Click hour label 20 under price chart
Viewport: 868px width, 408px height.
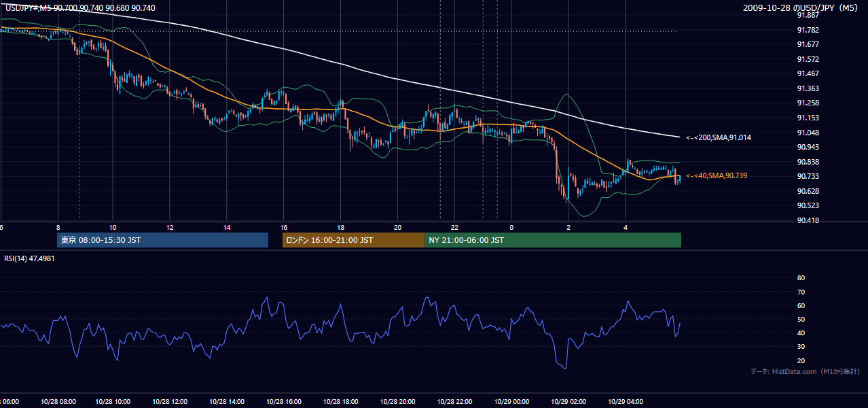pyautogui.click(x=398, y=227)
